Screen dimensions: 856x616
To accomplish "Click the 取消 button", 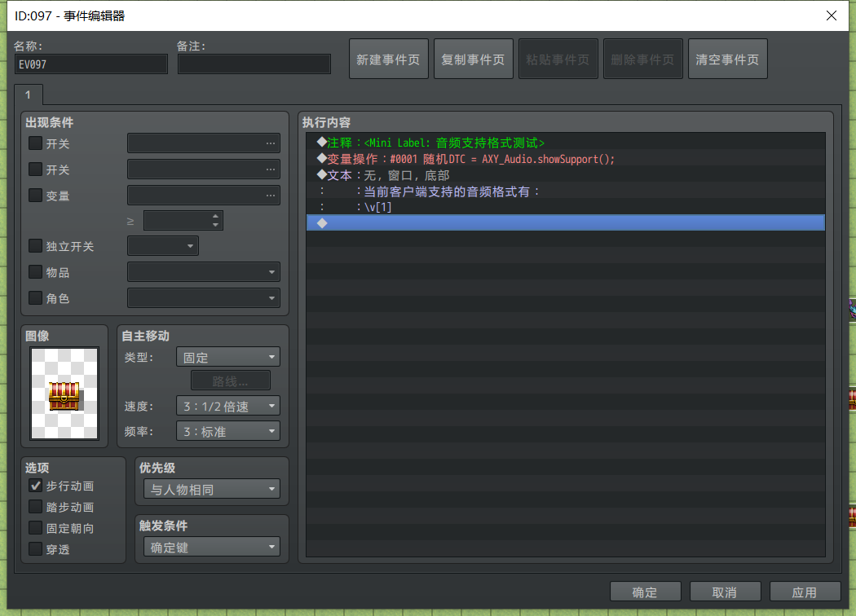I will click(725, 592).
